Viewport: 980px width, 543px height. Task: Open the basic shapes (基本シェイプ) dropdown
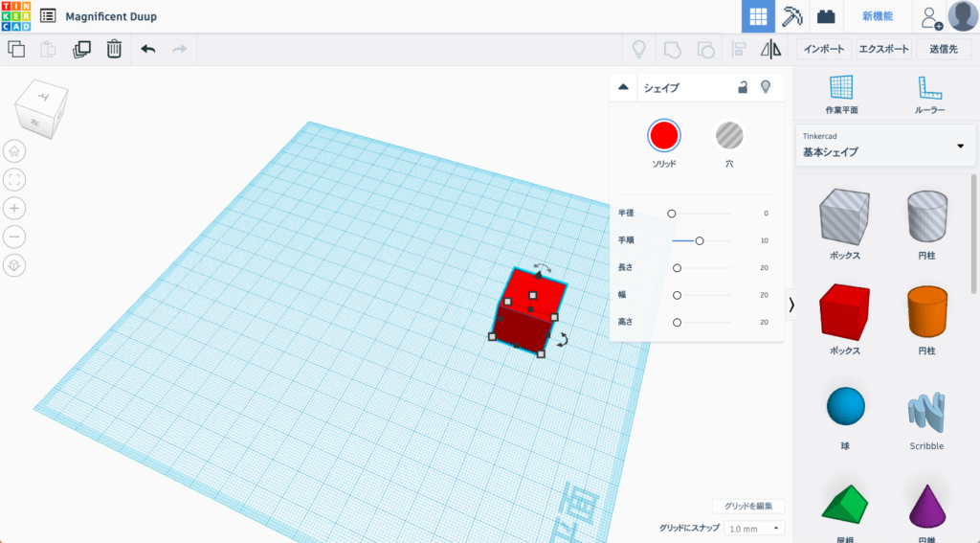(x=882, y=146)
